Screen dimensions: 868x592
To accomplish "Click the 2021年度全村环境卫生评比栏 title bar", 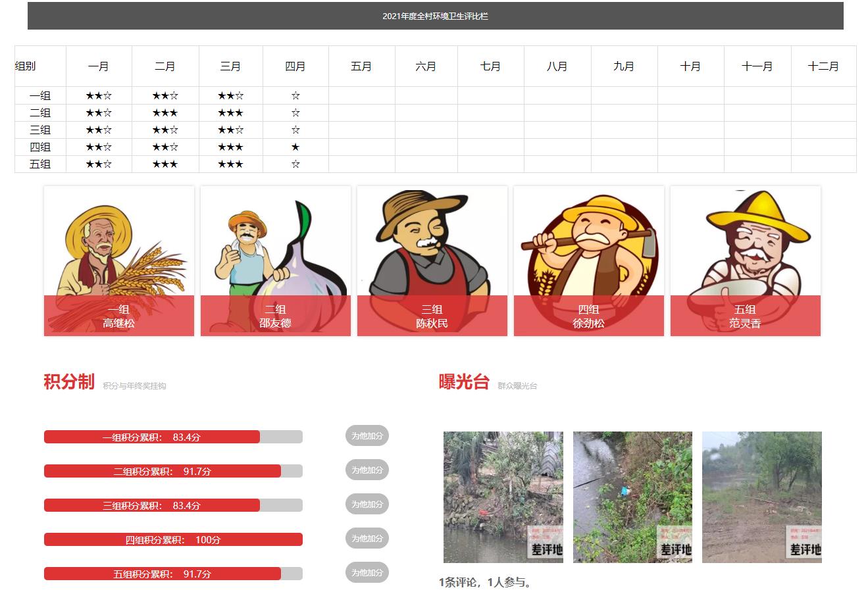I will 436,16.
